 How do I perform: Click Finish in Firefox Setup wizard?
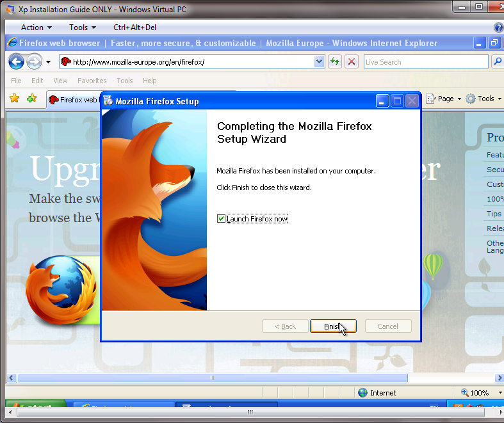coord(333,326)
